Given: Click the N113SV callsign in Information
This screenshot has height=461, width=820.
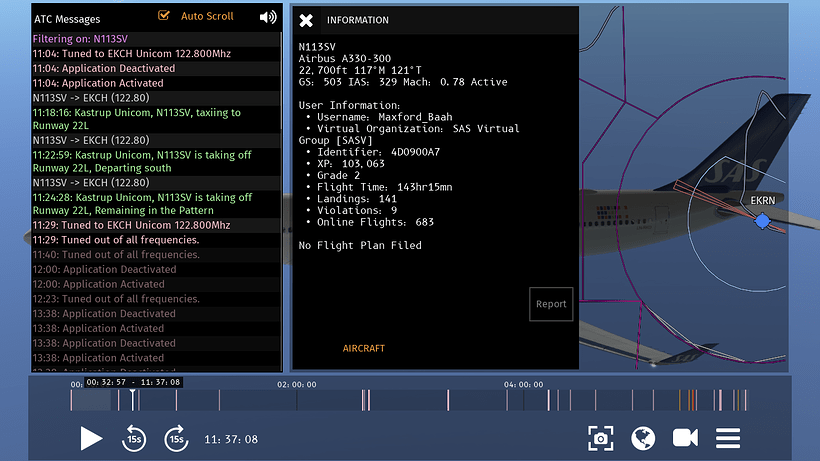Looking at the screenshot, I should [x=317, y=47].
